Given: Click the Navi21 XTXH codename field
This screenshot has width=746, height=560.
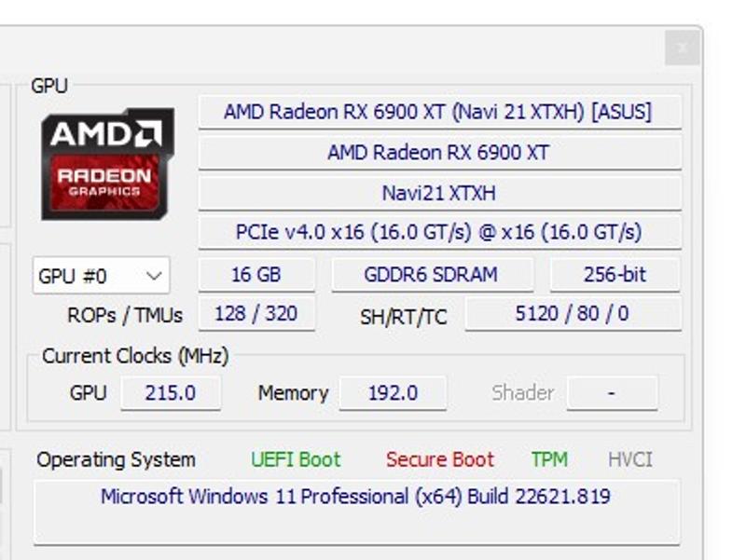Looking at the screenshot, I should click(438, 193).
